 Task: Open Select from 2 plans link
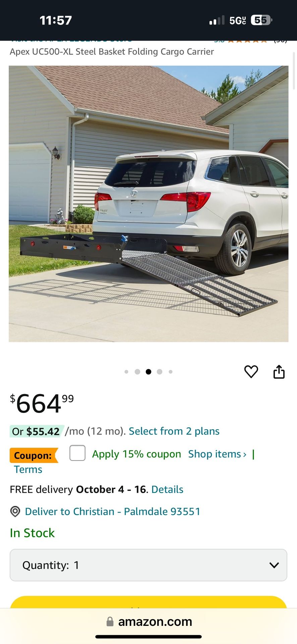(x=174, y=431)
